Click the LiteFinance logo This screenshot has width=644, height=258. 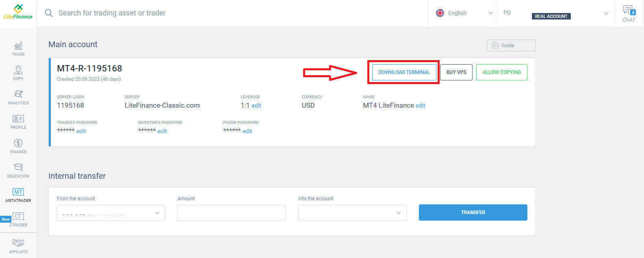(x=18, y=12)
